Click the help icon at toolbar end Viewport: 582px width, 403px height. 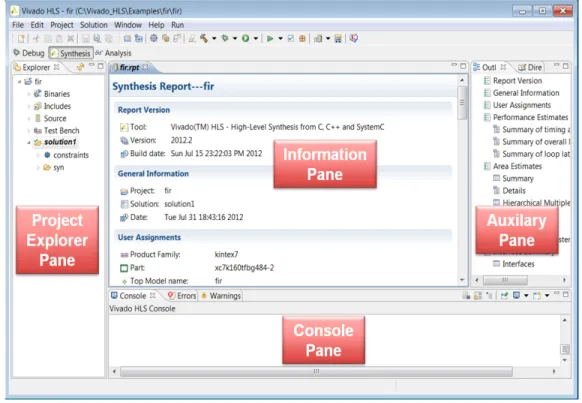click(x=353, y=38)
